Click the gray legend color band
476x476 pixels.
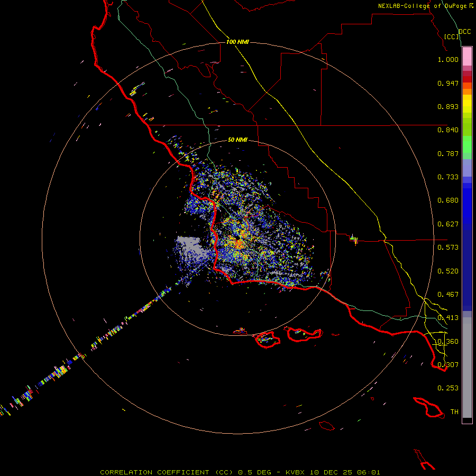tap(467, 368)
